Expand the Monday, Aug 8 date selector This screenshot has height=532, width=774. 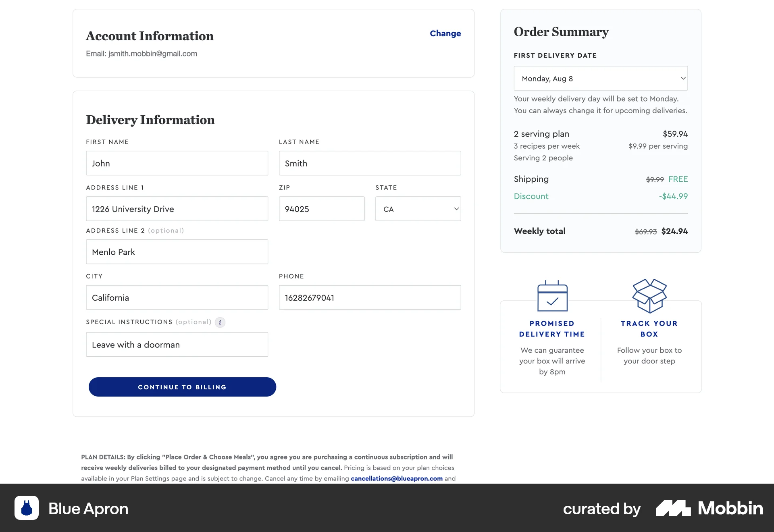(x=600, y=78)
